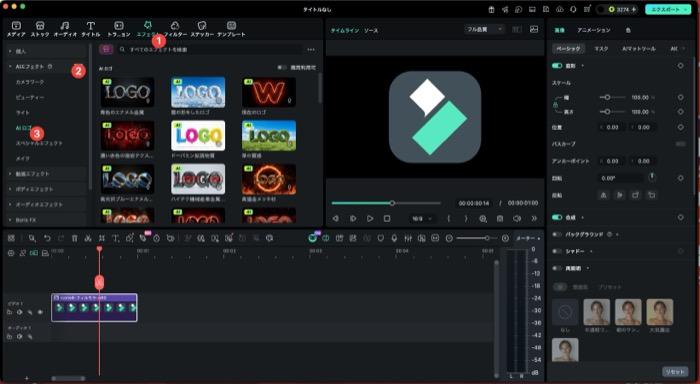Click the notification bell icon in title bar
The width and height of the screenshot is (700, 384).
click(573, 9)
